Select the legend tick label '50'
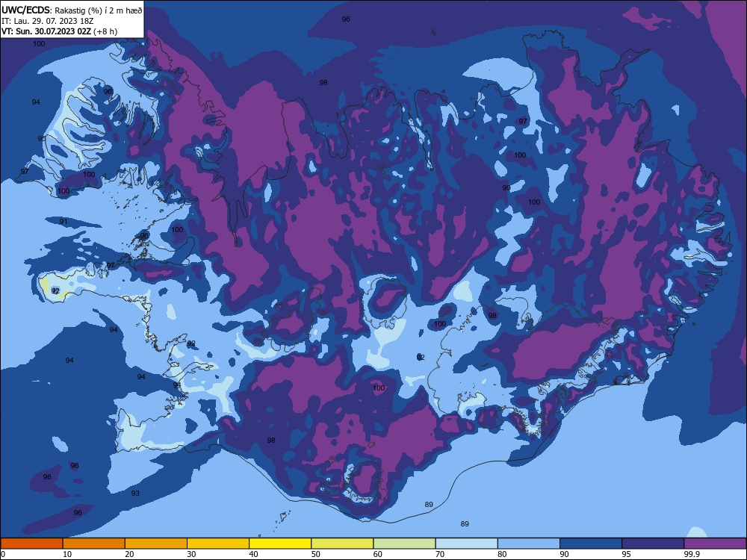 [x=316, y=554]
